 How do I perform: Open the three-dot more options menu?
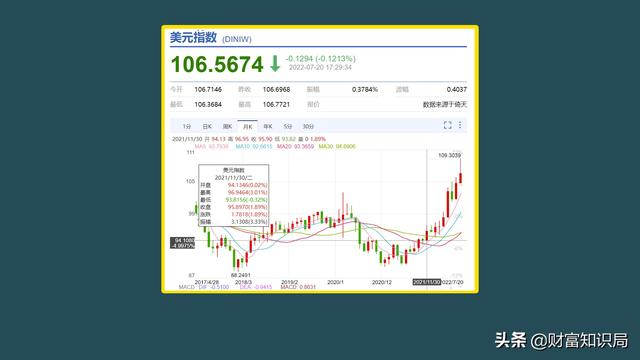point(460,125)
